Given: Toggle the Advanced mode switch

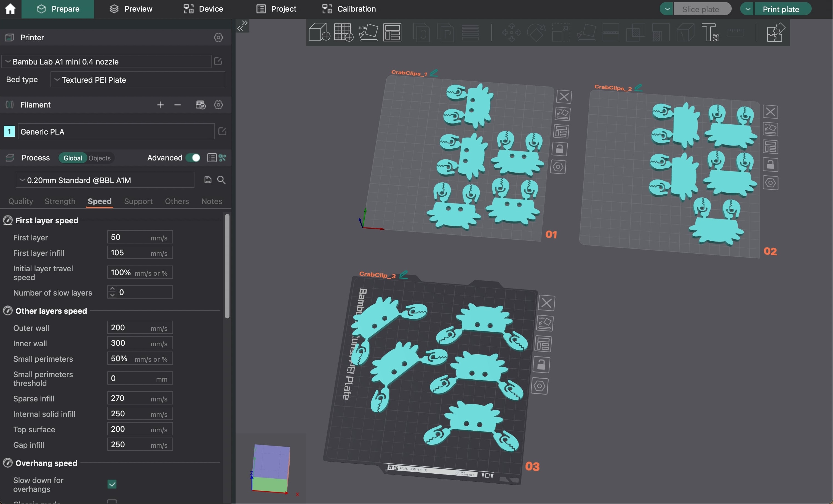Looking at the screenshot, I should tap(193, 158).
